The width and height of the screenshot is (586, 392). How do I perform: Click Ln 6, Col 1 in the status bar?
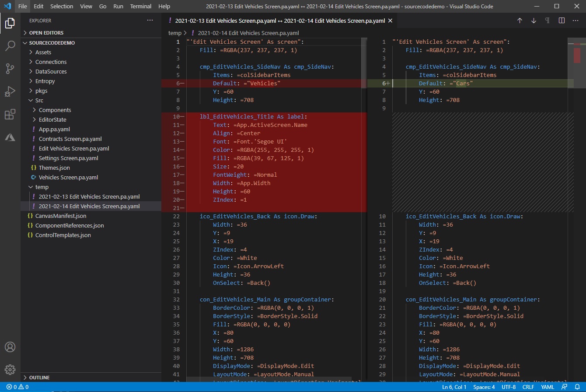click(454, 387)
